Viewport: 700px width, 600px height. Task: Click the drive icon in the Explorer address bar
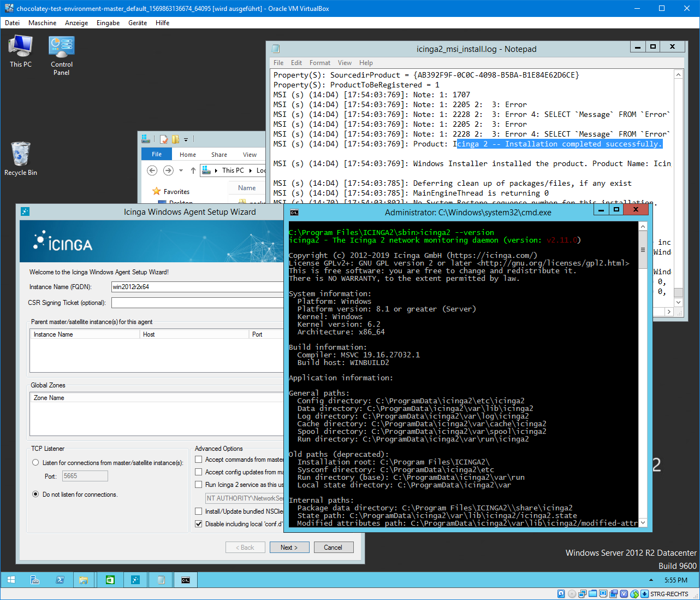click(206, 170)
